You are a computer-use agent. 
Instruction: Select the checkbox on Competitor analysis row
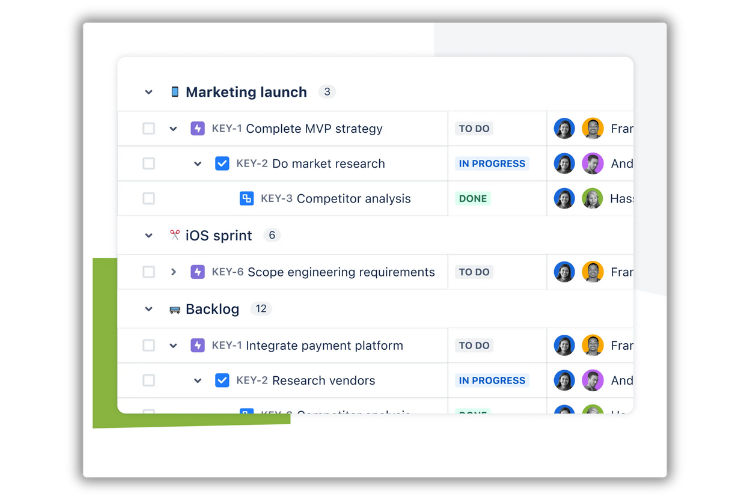tap(149, 199)
